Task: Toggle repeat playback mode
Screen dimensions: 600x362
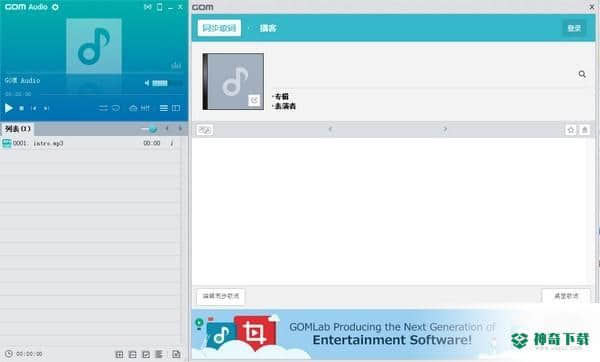Action: pyautogui.click(x=116, y=108)
